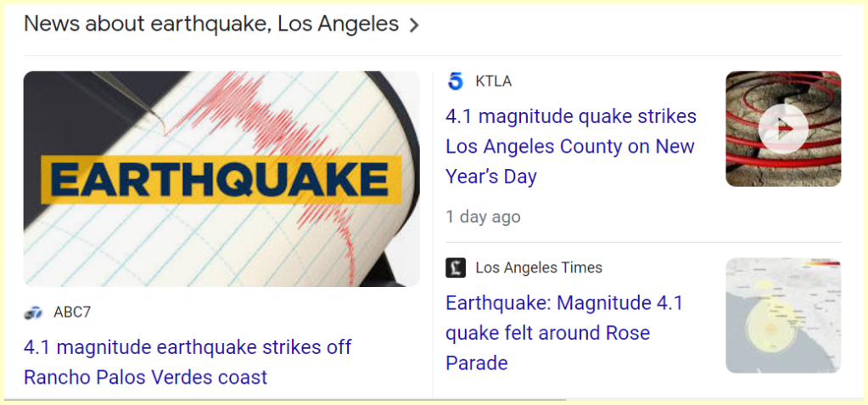Open the Rose Parade earthquake headline
Image resolution: width=868 pixels, height=405 pixels.
click(563, 333)
